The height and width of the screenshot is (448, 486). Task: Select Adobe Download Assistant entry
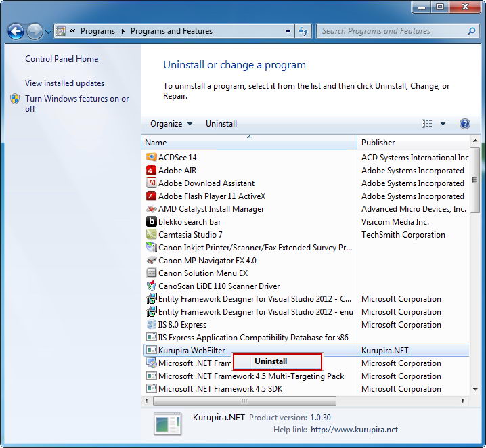[206, 183]
